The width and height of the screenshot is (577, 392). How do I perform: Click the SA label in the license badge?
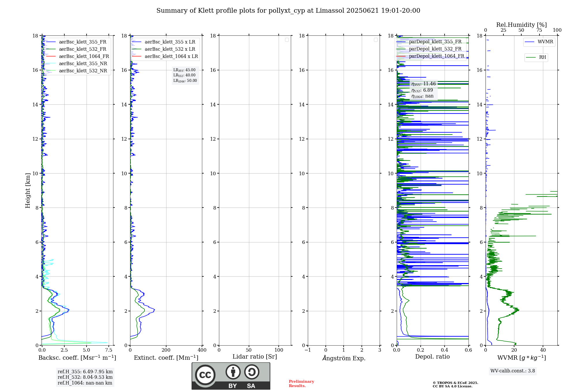[x=251, y=386]
